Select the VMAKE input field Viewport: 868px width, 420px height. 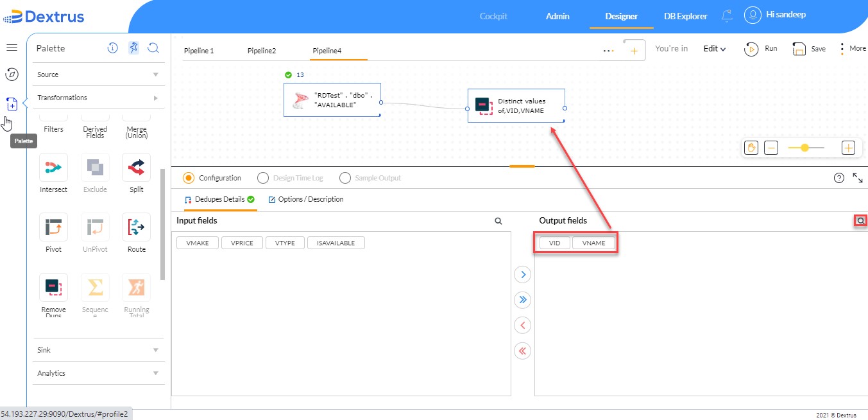(198, 243)
